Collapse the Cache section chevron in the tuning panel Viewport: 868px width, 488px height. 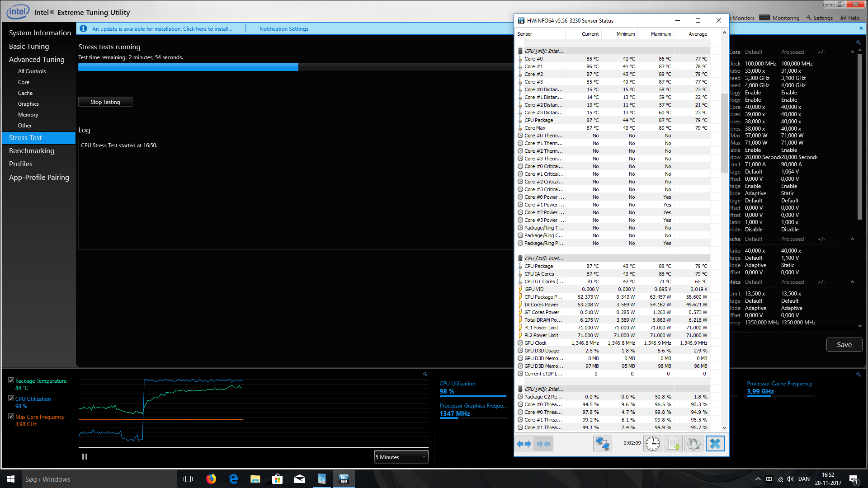point(852,239)
